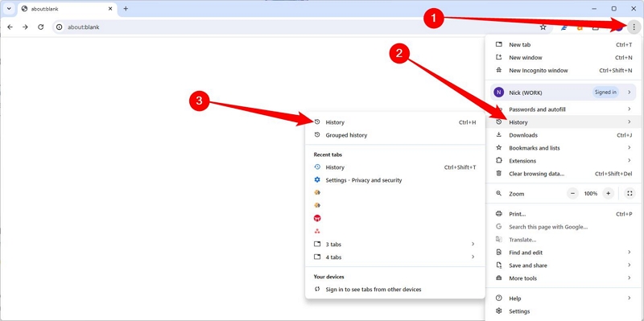
Task: Click the Help question mark icon
Action: 499,298
